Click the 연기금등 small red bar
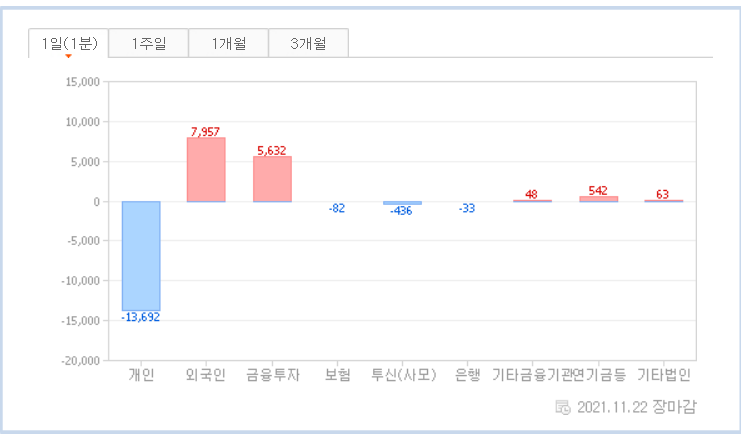Viewport: 741px width, 439px height. [599, 199]
